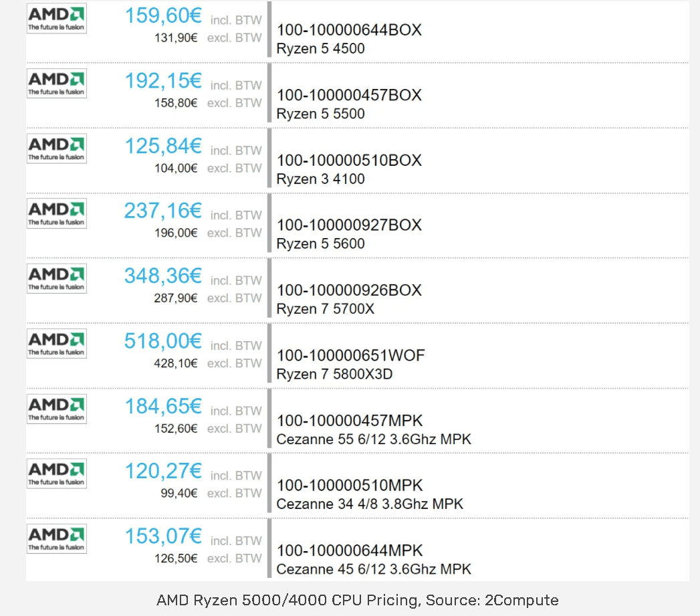Click the excl. BTW price 126,50€
The height and width of the screenshot is (616, 700).
click(176, 559)
